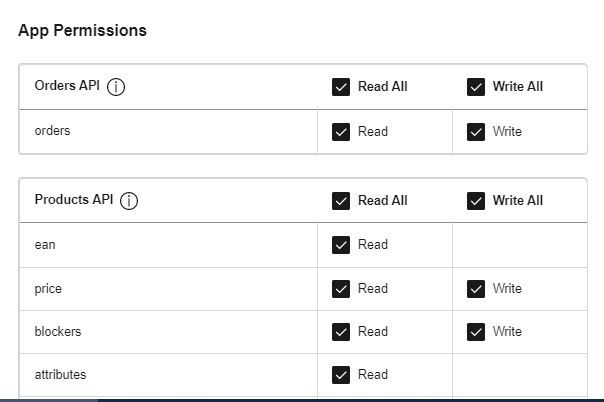Uncheck Products API Write All checkbox

coord(476,201)
